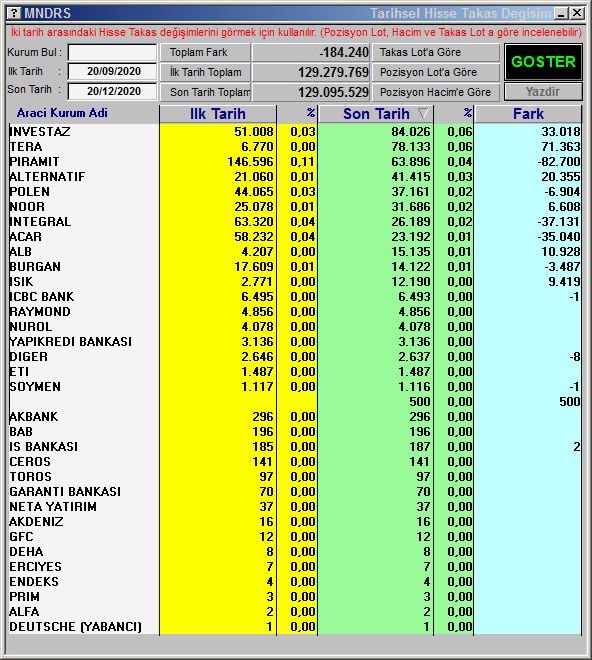The width and height of the screenshot is (592, 660).
Task: Click the Yazdir print button
Action: (543, 92)
